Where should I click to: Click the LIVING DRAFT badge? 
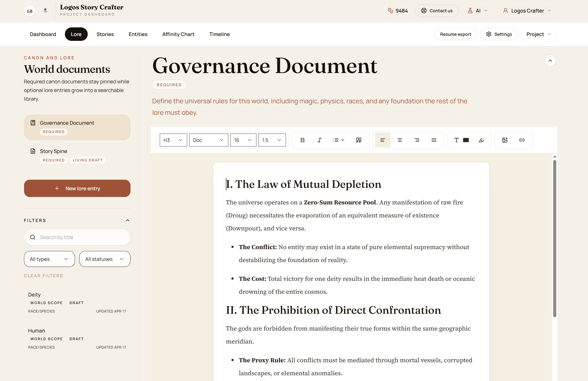pos(88,160)
